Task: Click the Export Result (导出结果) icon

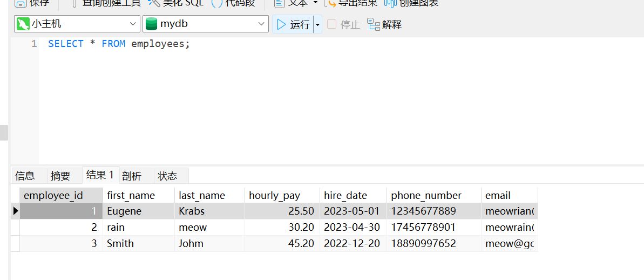Action: tap(330, 3)
